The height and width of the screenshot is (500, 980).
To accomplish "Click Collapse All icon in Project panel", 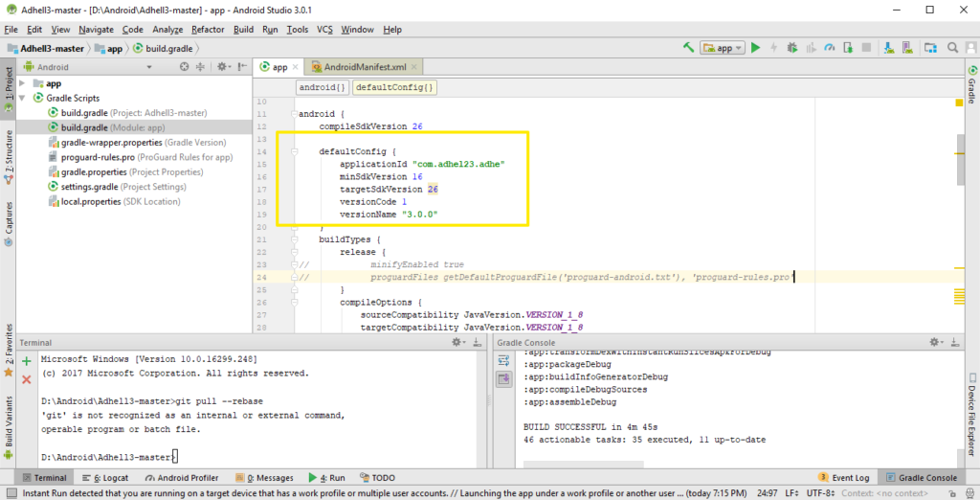I will [x=200, y=66].
